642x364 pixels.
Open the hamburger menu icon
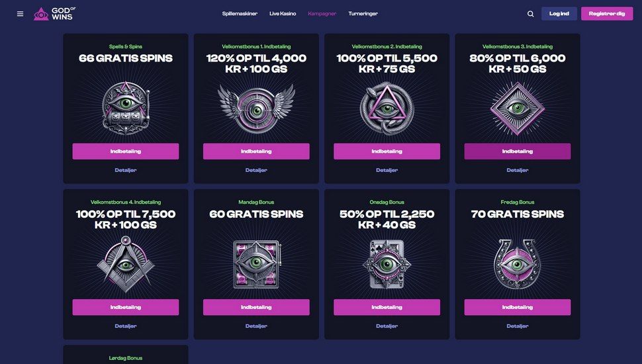[20, 14]
